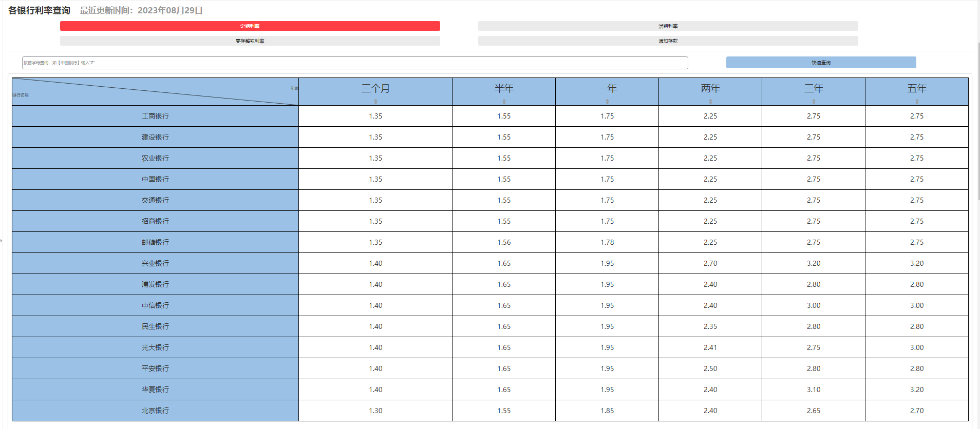This screenshot has width=980, height=429.
Task: Click 兴业银行 three-month rate 1.40
Action: point(375,263)
